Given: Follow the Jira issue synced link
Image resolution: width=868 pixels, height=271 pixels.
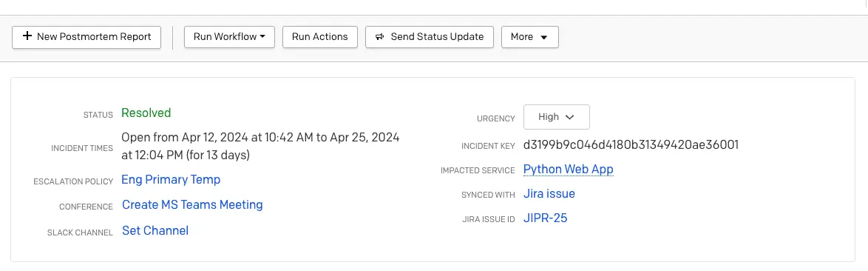Looking at the screenshot, I should pyautogui.click(x=549, y=194).
